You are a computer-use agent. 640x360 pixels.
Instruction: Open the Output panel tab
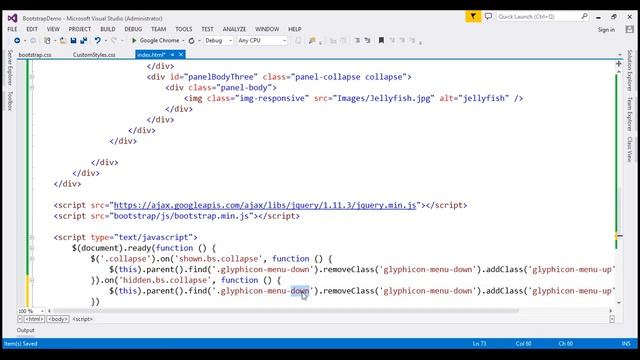[26, 330]
